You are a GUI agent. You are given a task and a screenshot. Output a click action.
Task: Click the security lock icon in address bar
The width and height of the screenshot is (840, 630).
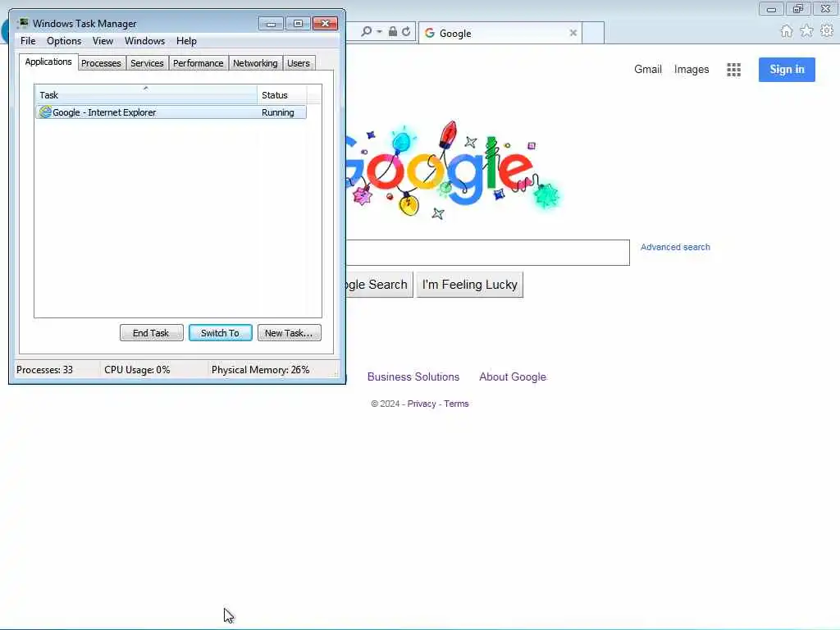pos(393,32)
